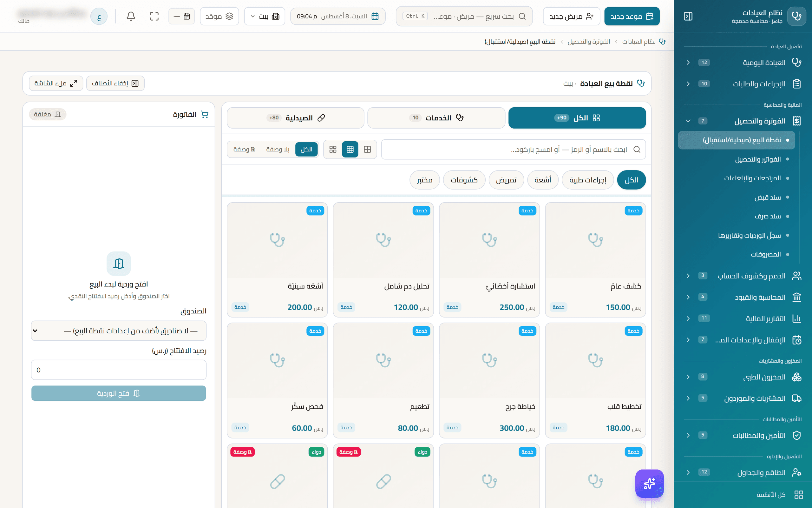The width and height of the screenshot is (812, 508).
Task: Select the إجراءات طبية category chip
Action: click(588, 180)
